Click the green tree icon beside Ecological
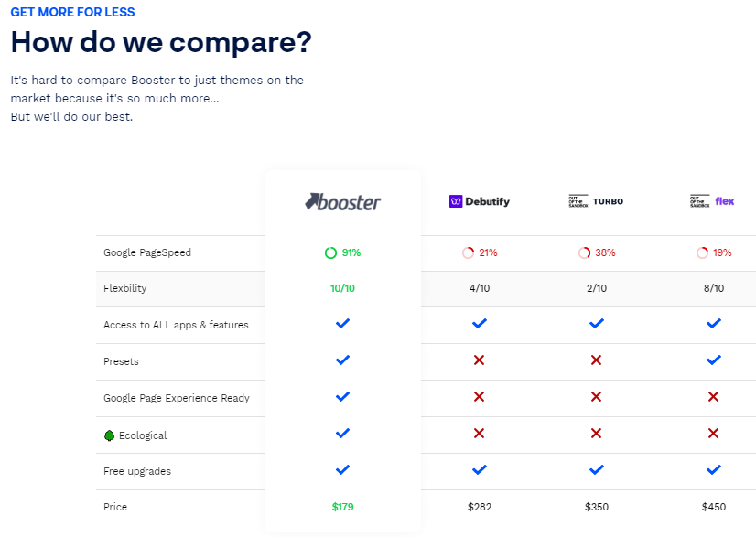 pos(110,435)
